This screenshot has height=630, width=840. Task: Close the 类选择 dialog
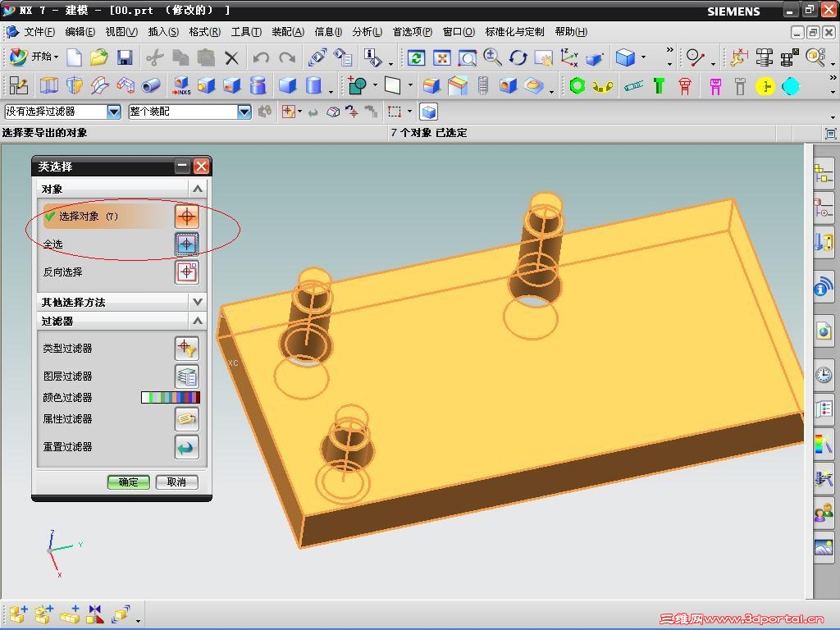[202, 166]
